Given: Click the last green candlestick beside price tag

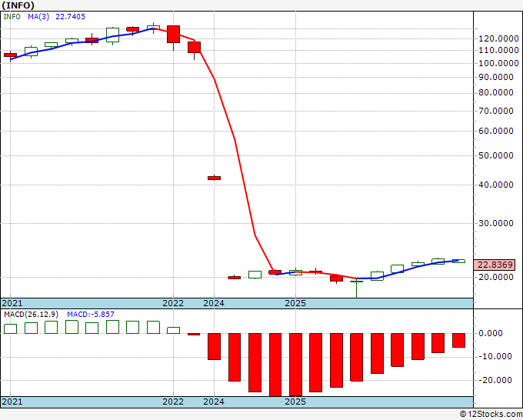Looking at the screenshot, I should pos(458,262).
